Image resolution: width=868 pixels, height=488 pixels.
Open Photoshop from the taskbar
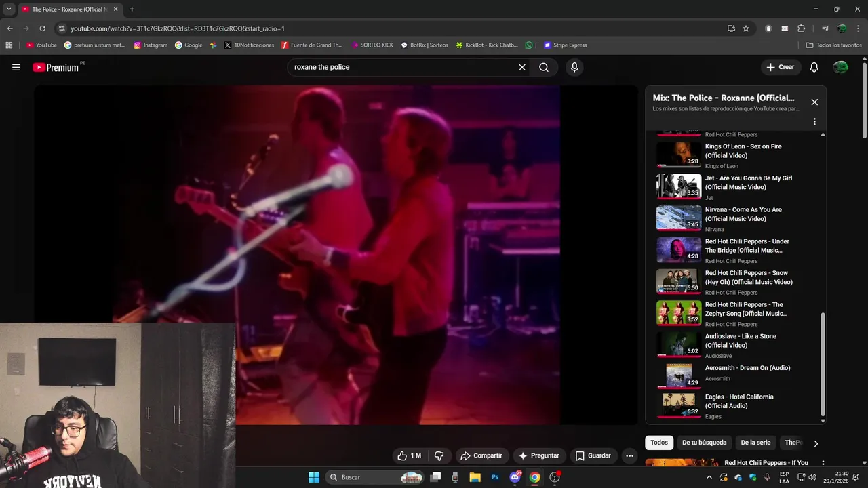[495, 477]
